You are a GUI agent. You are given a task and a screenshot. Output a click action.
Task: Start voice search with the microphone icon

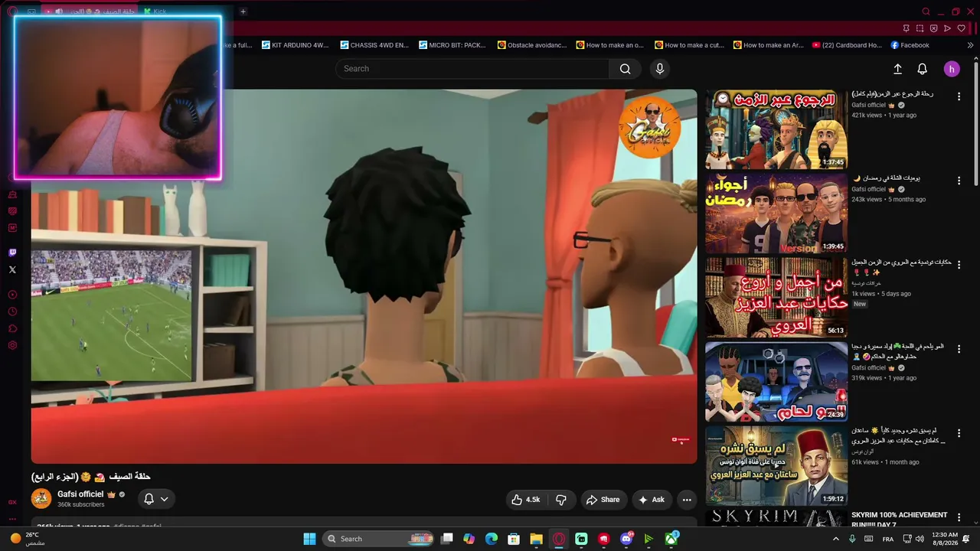(660, 69)
